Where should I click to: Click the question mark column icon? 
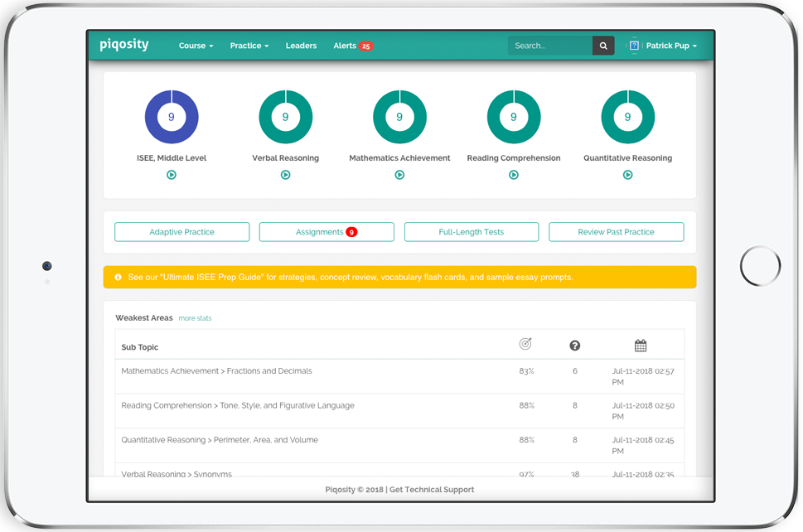tap(575, 346)
